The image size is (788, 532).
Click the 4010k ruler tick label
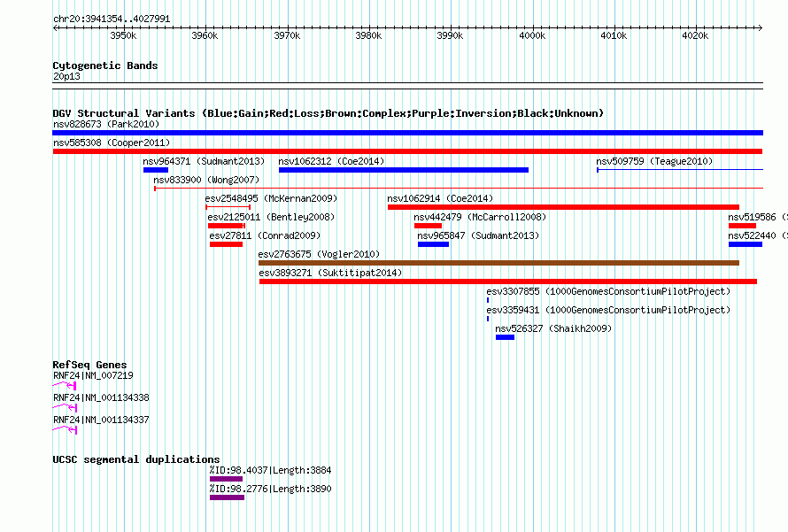tap(614, 35)
